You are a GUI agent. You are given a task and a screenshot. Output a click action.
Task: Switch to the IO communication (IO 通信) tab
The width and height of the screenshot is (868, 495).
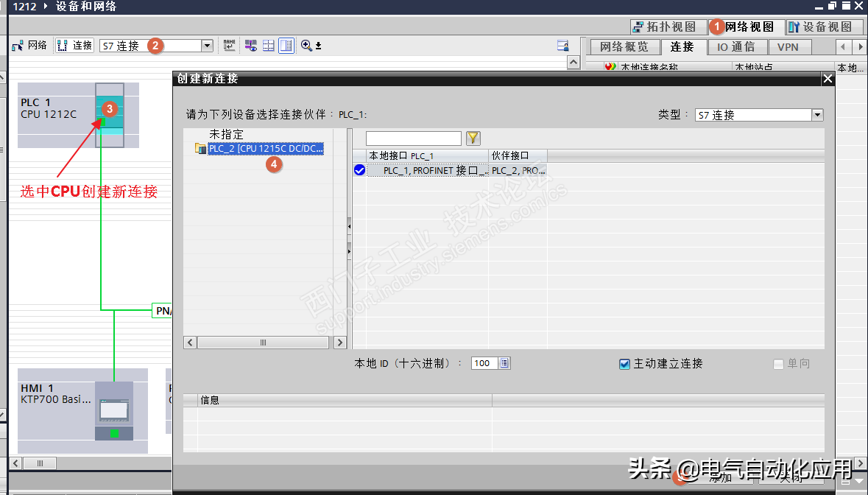coord(735,47)
